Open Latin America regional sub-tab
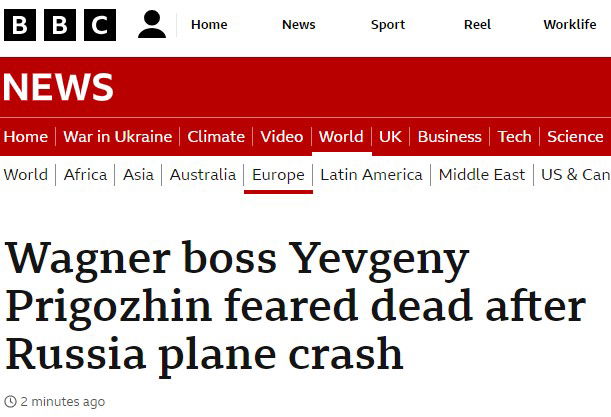 click(x=371, y=175)
